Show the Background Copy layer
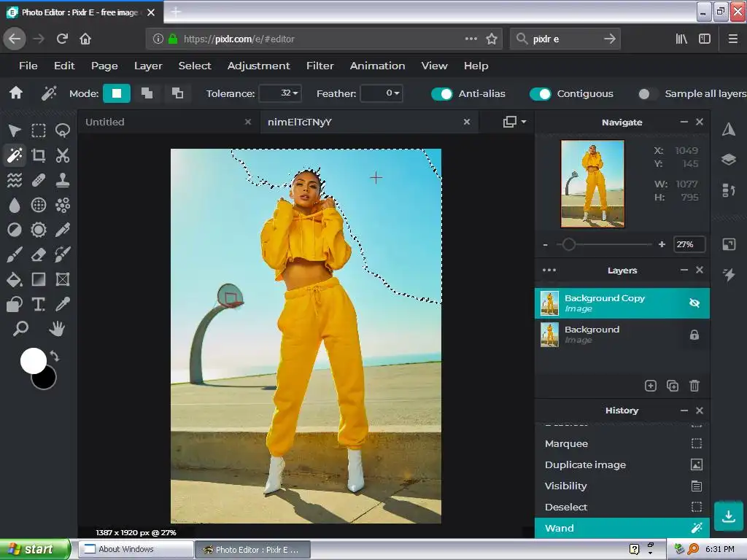 pos(694,303)
